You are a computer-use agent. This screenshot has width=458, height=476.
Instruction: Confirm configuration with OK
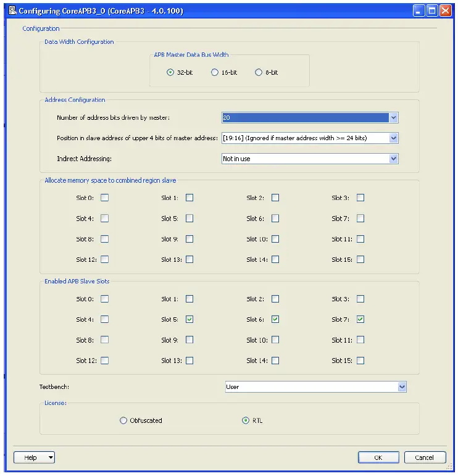(x=378, y=457)
